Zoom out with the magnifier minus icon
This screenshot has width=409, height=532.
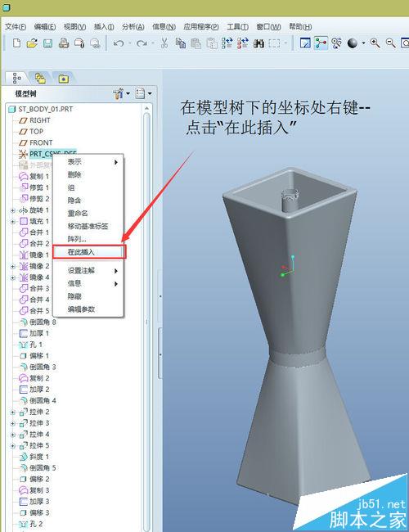[x=391, y=43]
